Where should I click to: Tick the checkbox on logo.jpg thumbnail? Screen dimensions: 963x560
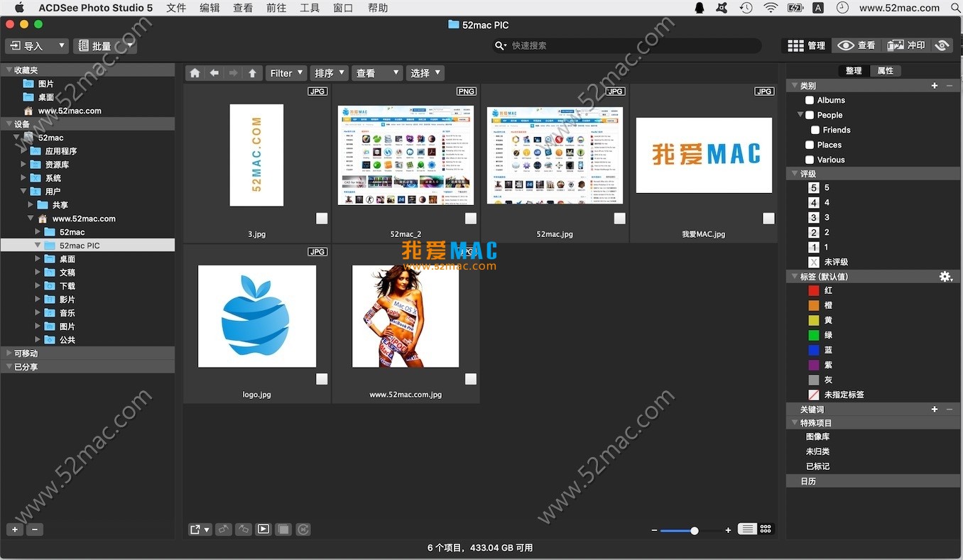tap(322, 379)
